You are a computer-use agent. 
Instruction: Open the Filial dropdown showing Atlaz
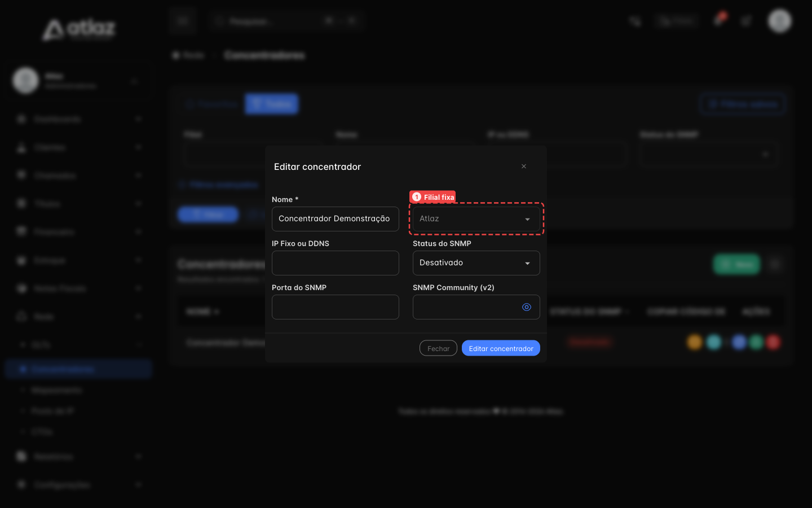[476, 219]
